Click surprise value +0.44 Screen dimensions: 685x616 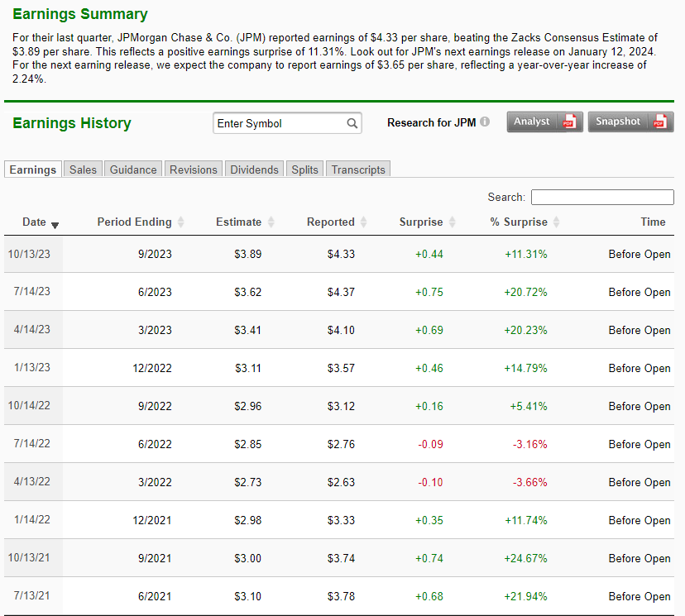(429, 254)
